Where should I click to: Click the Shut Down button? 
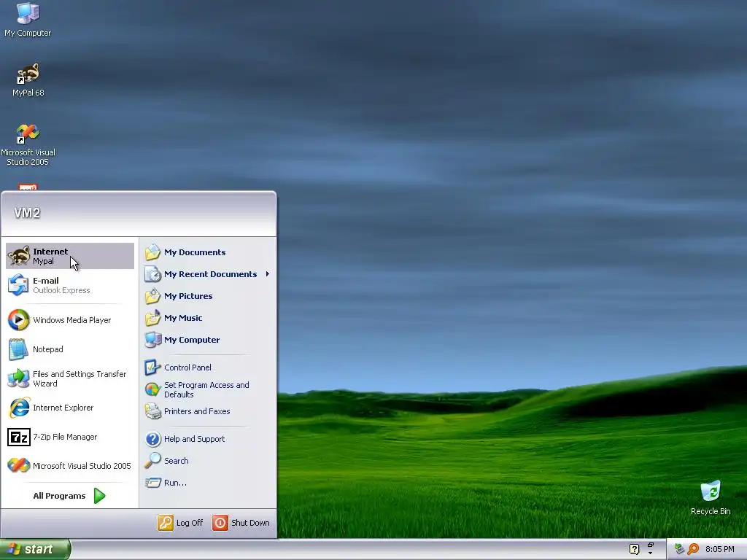coord(241,523)
